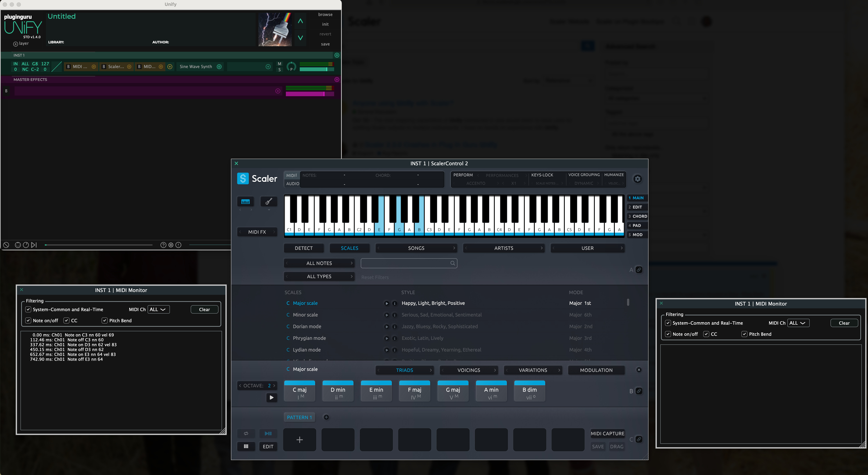The width and height of the screenshot is (868, 475).
Task: Go to the previous patch with the up arrow
Action: coord(300,21)
